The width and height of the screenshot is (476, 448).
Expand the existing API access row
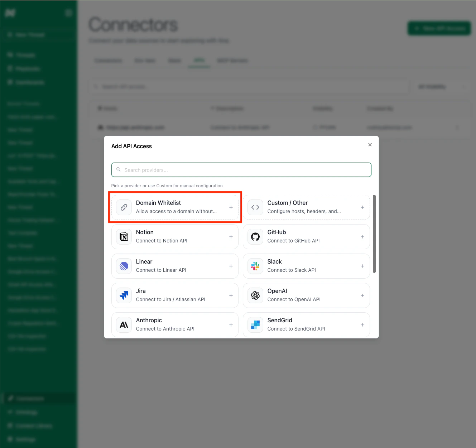(x=457, y=127)
